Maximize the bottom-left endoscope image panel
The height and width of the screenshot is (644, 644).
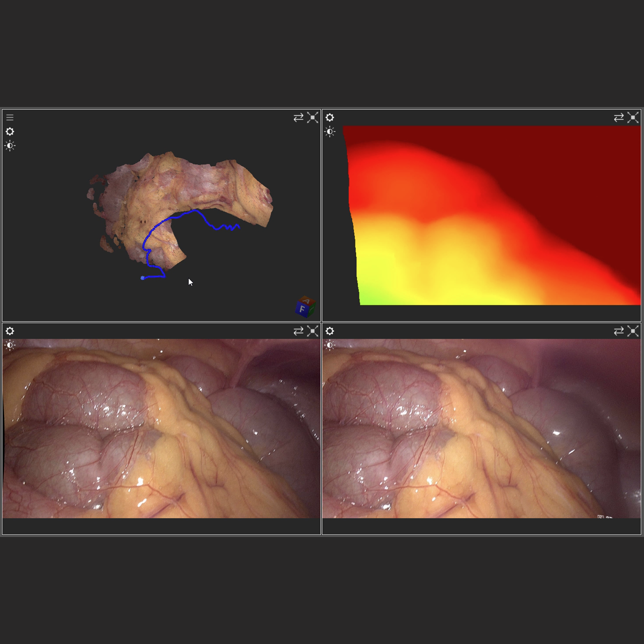[x=313, y=331]
